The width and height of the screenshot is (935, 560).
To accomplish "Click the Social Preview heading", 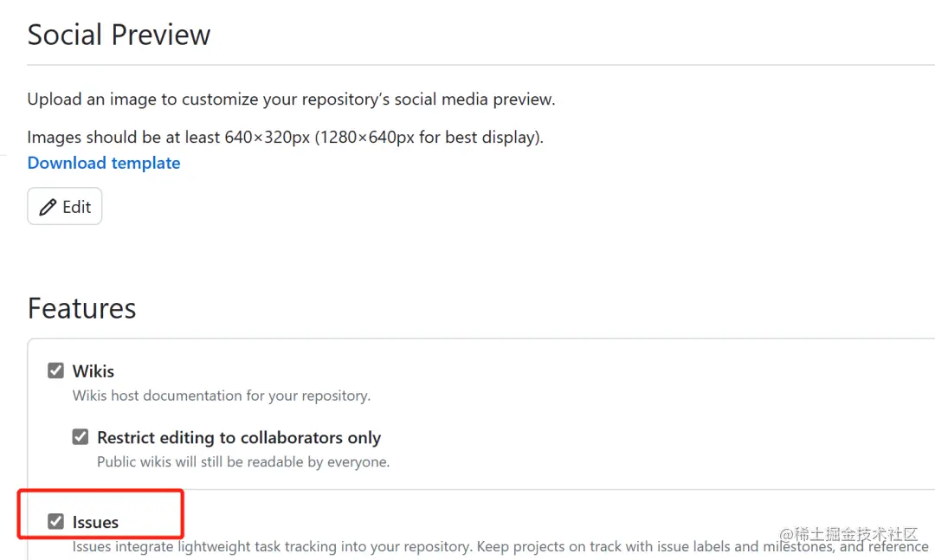I will [x=119, y=35].
